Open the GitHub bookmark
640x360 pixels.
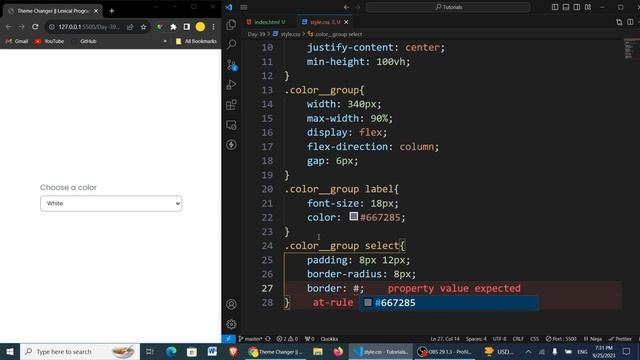click(84, 41)
